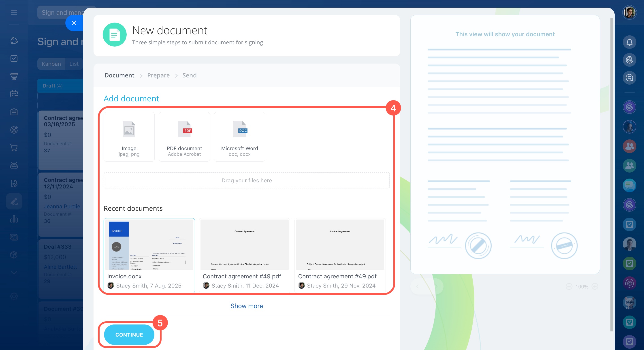The width and height of the screenshot is (644, 350).
Task: Open the settings gear icon in left sidebar
Action: [x=14, y=297]
